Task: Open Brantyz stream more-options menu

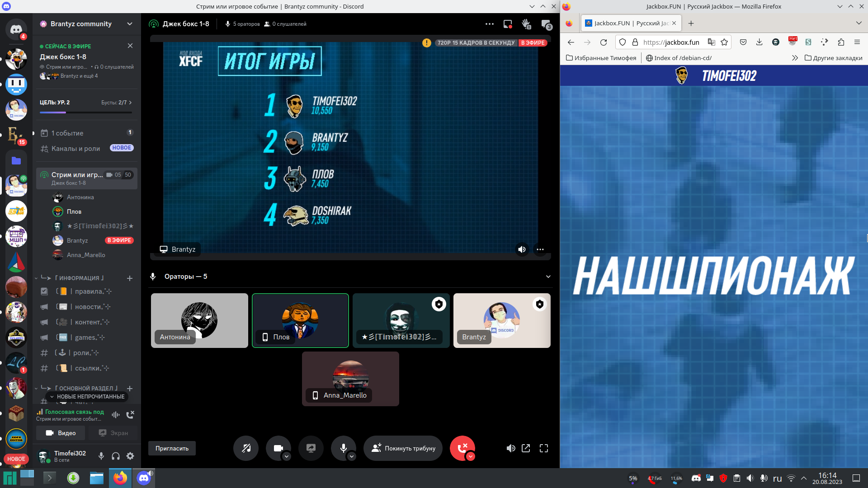Action: 540,249
